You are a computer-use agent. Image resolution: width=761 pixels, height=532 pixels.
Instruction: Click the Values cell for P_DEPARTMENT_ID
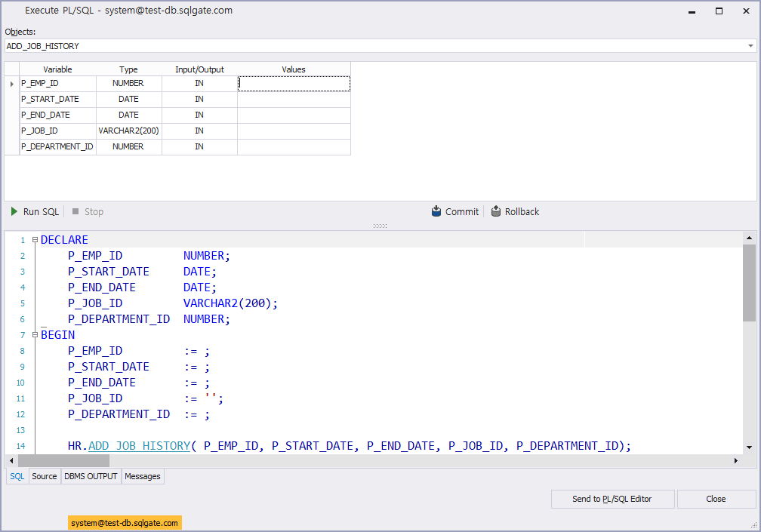(294, 146)
